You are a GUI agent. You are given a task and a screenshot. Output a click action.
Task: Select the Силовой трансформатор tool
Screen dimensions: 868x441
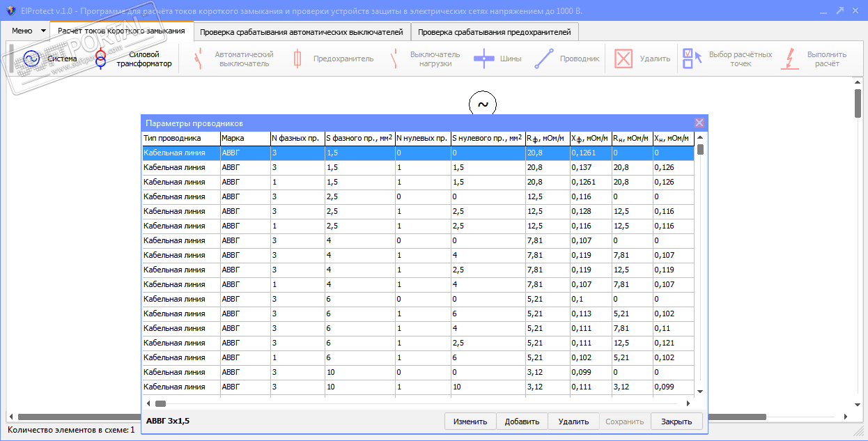tap(101, 59)
